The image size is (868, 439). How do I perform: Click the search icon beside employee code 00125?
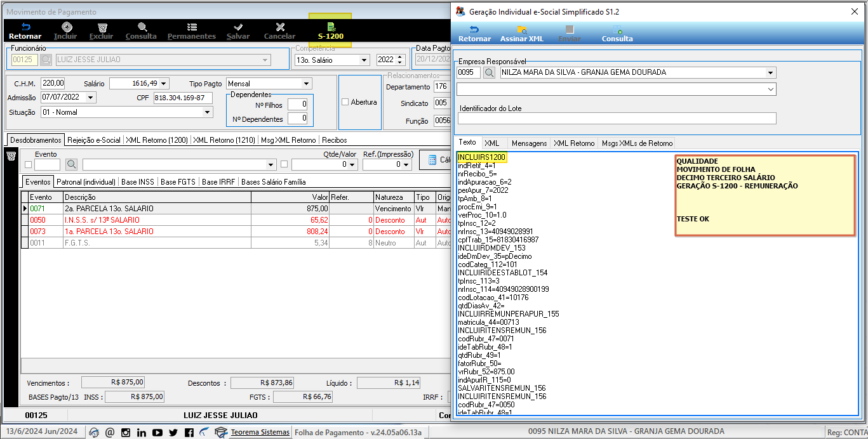point(46,60)
